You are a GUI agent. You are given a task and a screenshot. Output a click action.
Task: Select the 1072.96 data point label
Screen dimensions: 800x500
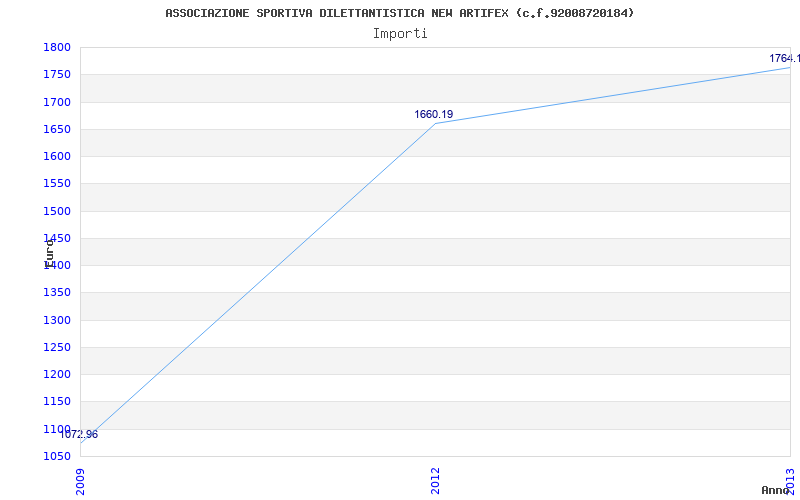(x=79, y=435)
